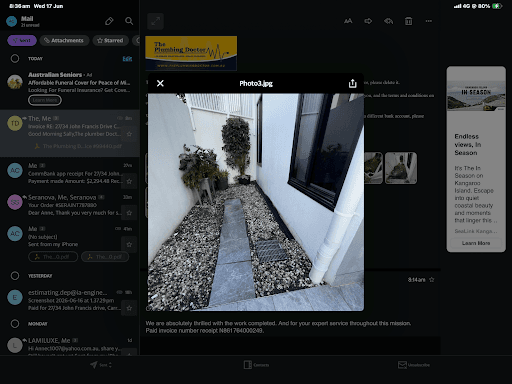Tap L avatar on LAMILUXE email
Image resolution: width=512 pixels, height=384 pixels.
pyautogui.click(x=15, y=345)
